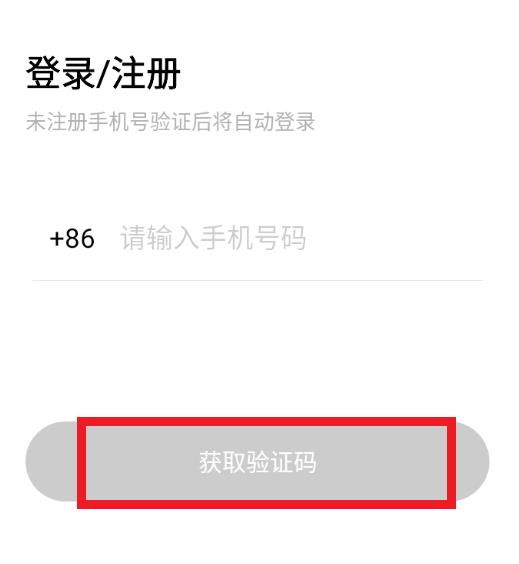Click the underline beneath the phone field
519x564 pixels.
pos(257,280)
